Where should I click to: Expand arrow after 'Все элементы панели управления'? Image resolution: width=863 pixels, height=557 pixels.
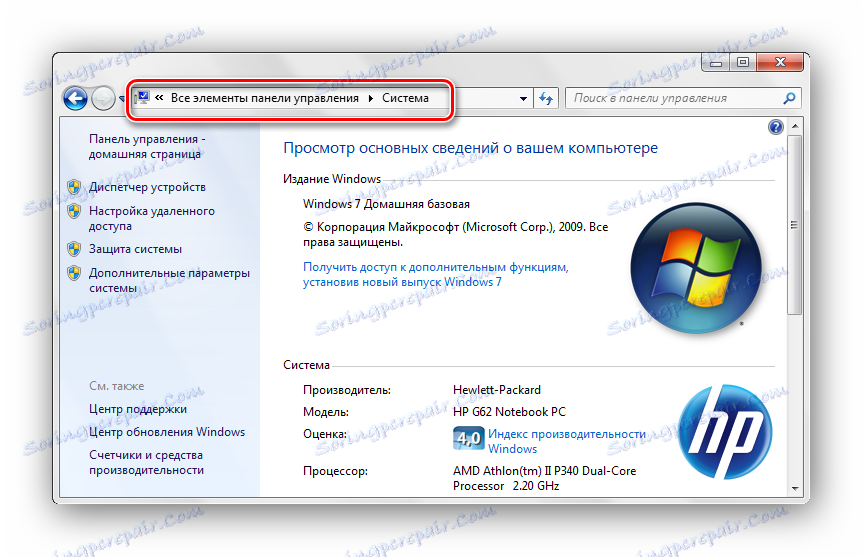click(371, 98)
